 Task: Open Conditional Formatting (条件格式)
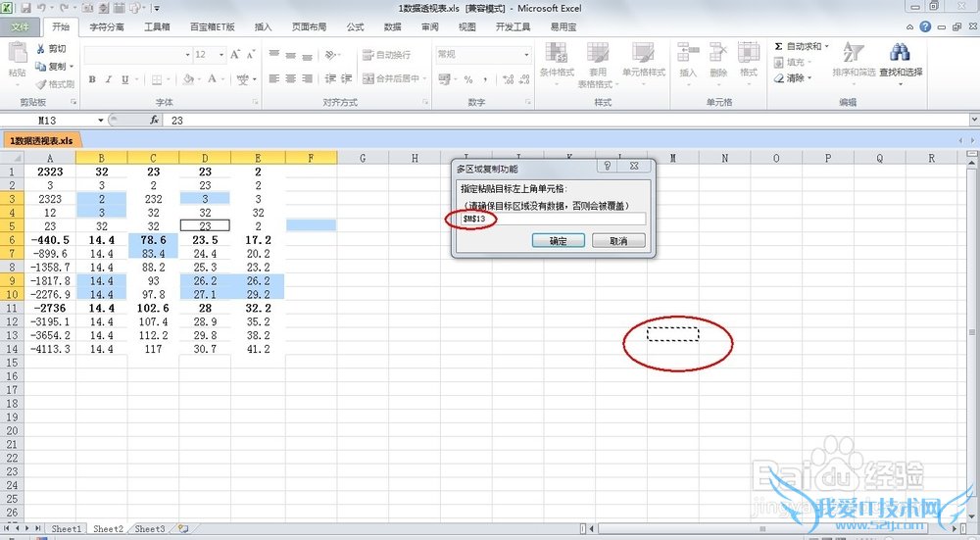557,61
